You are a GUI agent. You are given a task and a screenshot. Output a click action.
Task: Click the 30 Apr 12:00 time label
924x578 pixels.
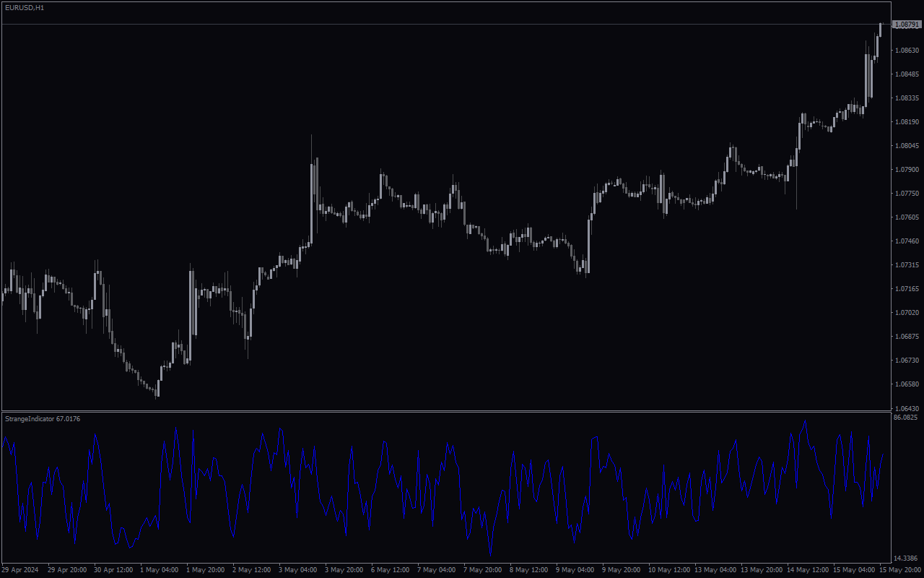click(113, 570)
